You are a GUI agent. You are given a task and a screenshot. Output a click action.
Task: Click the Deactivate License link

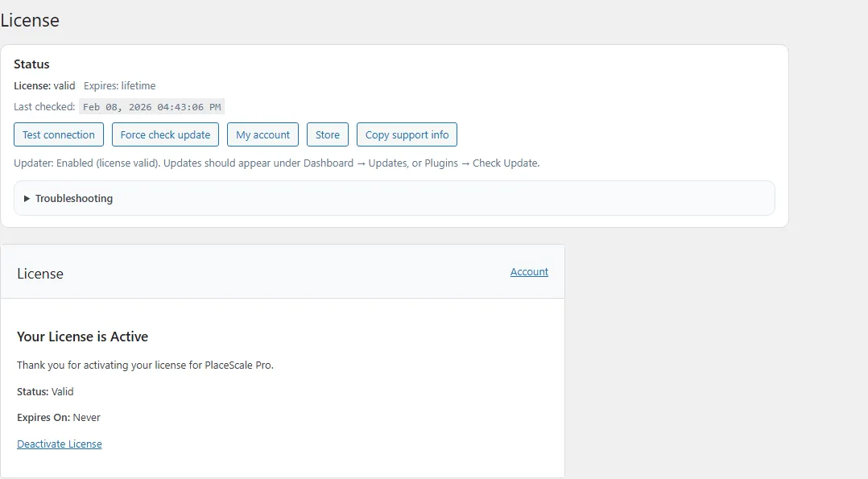[60, 444]
